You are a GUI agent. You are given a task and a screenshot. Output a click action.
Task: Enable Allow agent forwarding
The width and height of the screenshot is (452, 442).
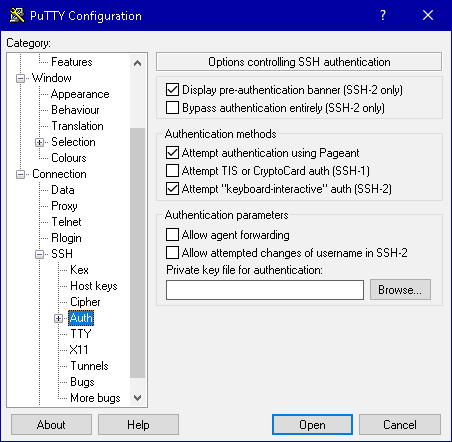click(x=172, y=235)
